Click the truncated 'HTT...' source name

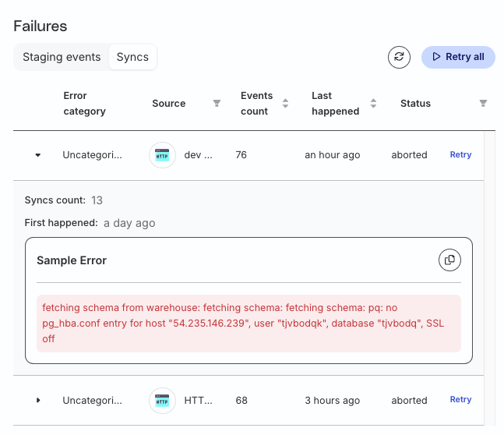(199, 401)
